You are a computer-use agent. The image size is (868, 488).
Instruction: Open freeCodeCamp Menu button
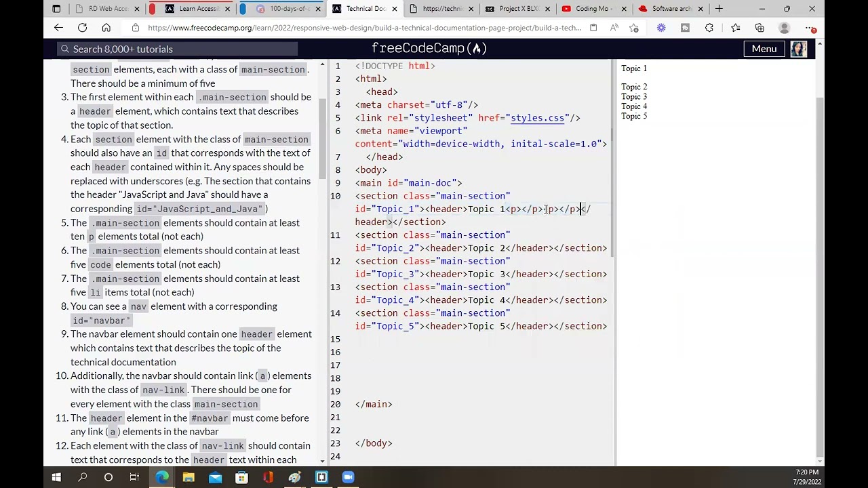click(764, 49)
